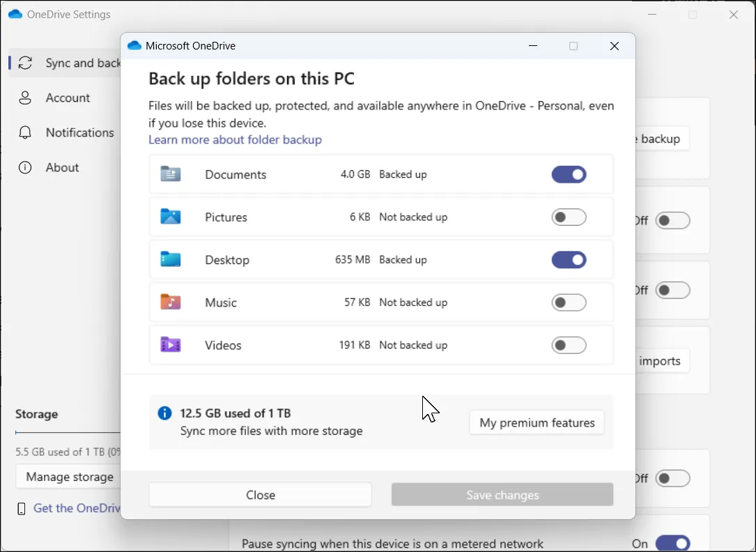Open the Notifications settings section
The width and height of the screenshot is (756, 552).
(x=78, y=132)
